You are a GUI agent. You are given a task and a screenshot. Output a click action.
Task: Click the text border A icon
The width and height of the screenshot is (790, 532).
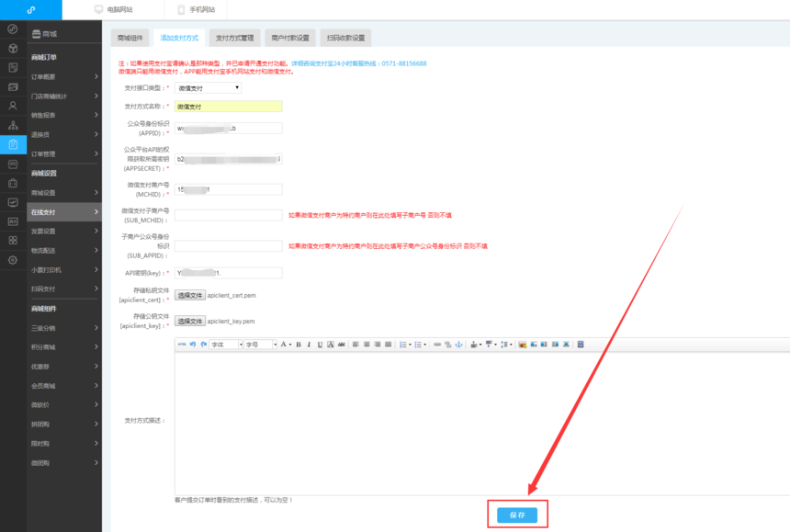coord(331,344)
